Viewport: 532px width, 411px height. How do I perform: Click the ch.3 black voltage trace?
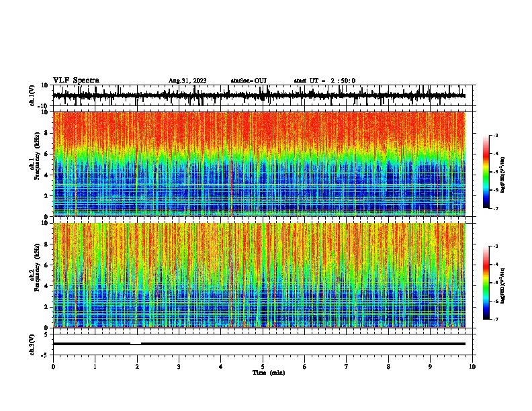259,344
